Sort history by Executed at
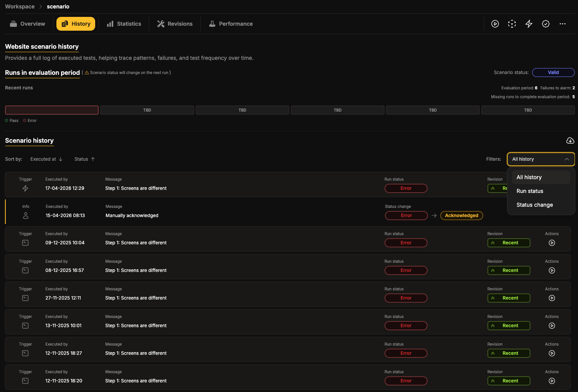The width and height of the screenshot is (578, 392). pos(46,159)
